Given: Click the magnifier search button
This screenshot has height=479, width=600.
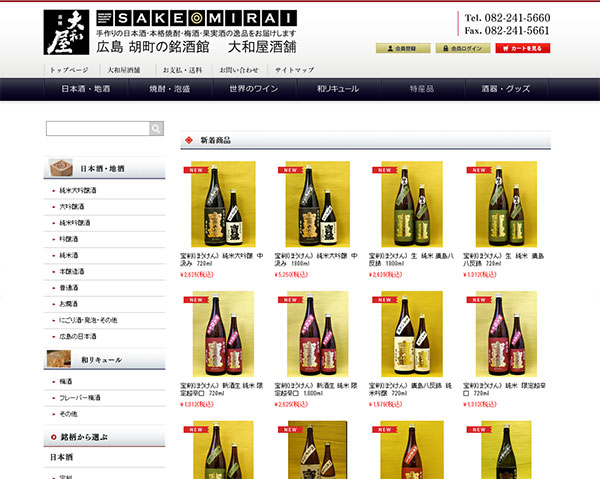Looking at the screenshot, I should click(156, 129).
